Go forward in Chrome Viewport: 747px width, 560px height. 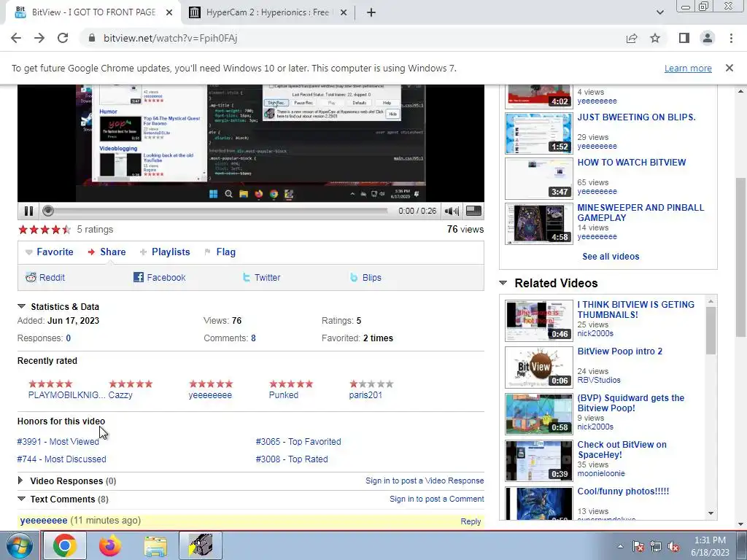tap(39, 38)
